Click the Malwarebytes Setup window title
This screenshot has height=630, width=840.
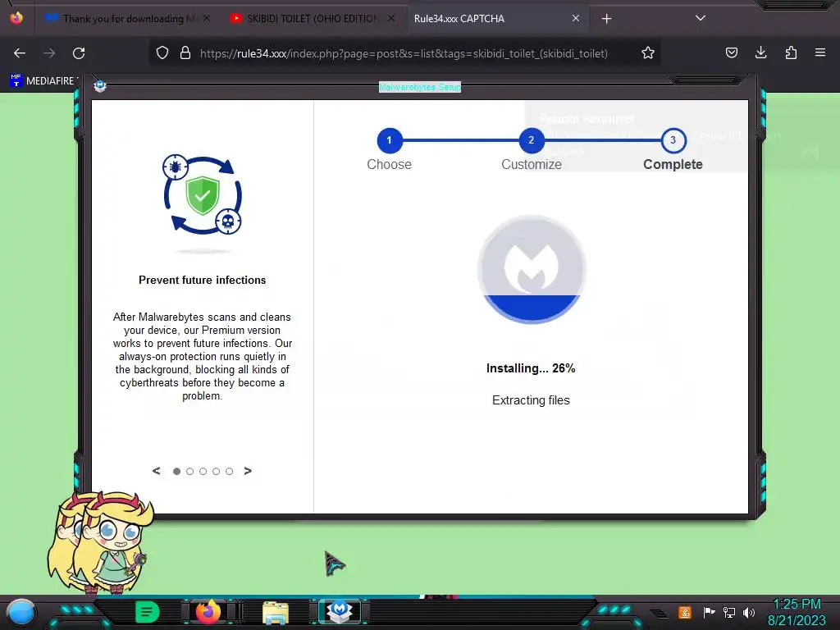tap(419, 87)
